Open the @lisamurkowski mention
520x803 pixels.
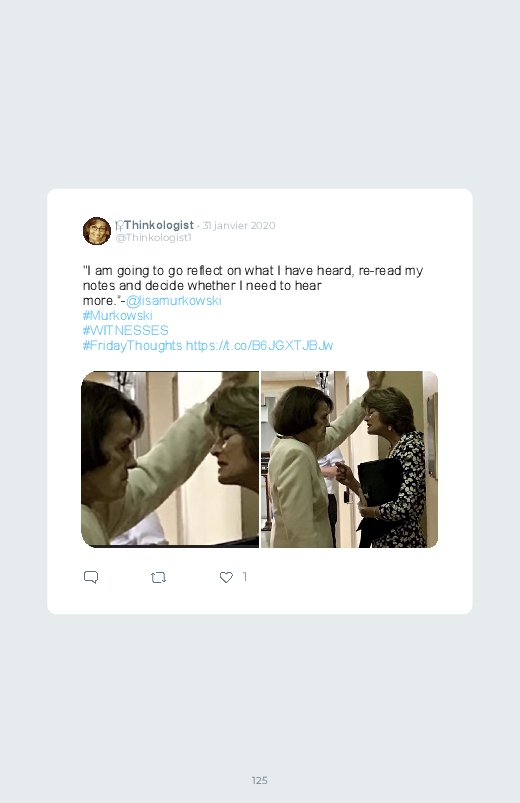click(x=174, y=300)
